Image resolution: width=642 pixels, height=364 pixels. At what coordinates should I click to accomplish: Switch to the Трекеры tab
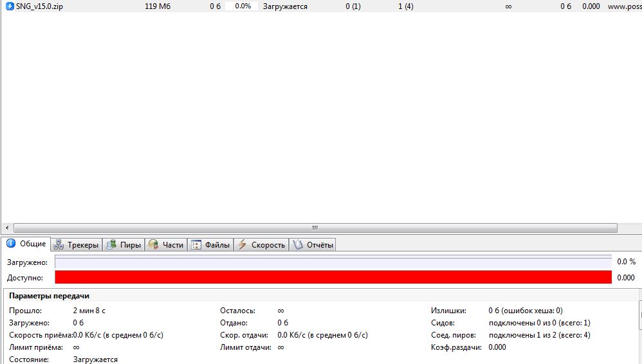(77, 245)
